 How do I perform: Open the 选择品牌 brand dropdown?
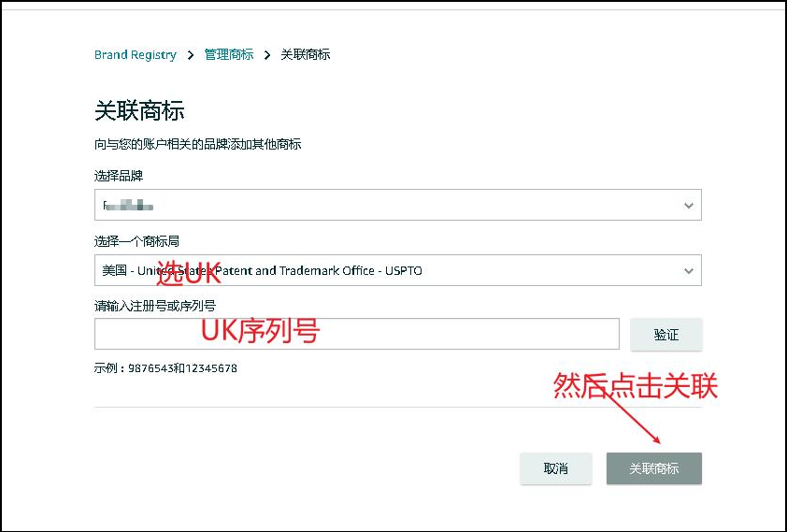tap(397, 205)
